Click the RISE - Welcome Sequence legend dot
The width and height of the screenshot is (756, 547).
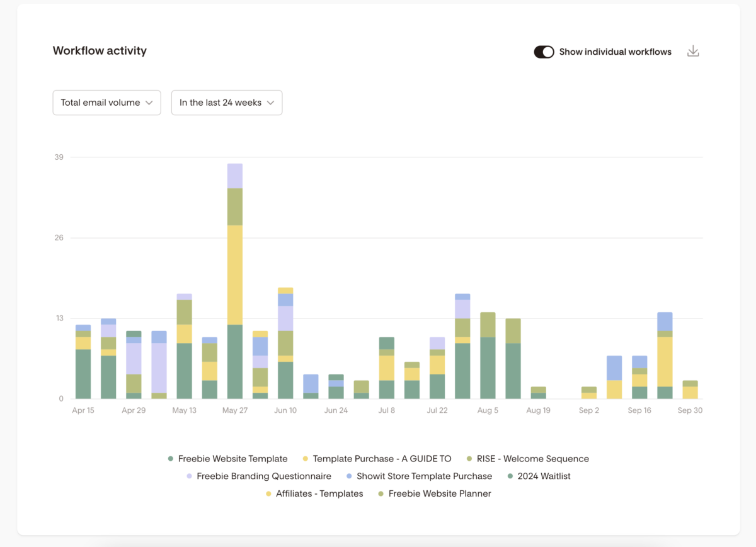469,459
